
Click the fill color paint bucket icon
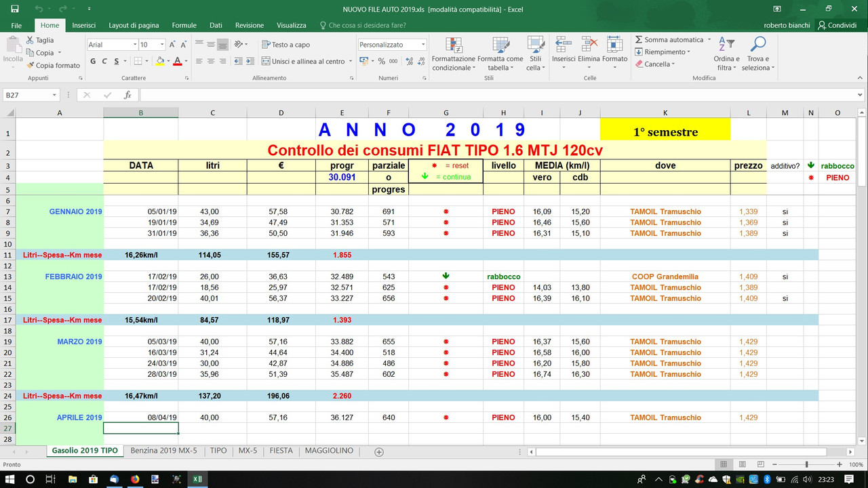pyautogui.click(x=159, y=61)
